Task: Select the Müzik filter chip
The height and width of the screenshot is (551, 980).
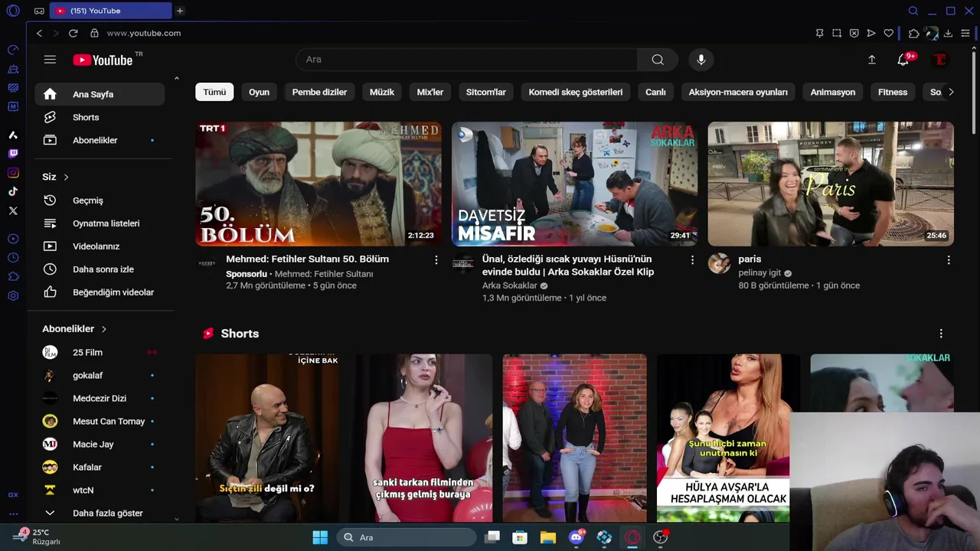Action: coord(382,92)
